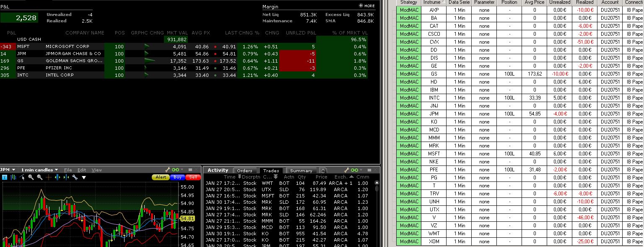Click the Unrealized column header in strategy table
Viewport: 644px width, 247px height.
coord(560,2)
